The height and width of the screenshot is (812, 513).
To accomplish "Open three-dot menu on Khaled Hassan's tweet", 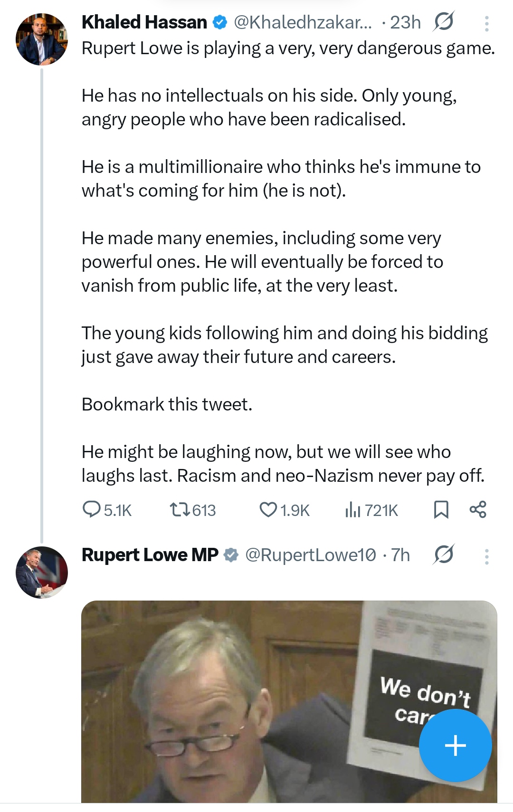I will click(x=486, y=23).
